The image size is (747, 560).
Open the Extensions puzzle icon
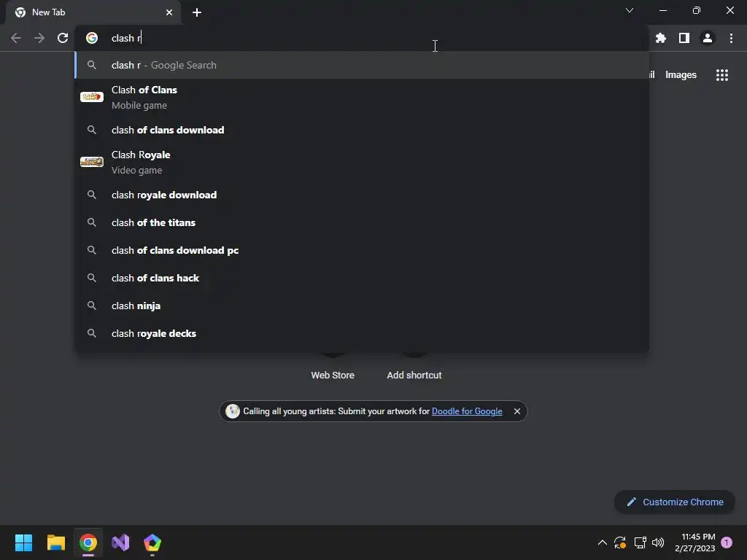(660, 38)
